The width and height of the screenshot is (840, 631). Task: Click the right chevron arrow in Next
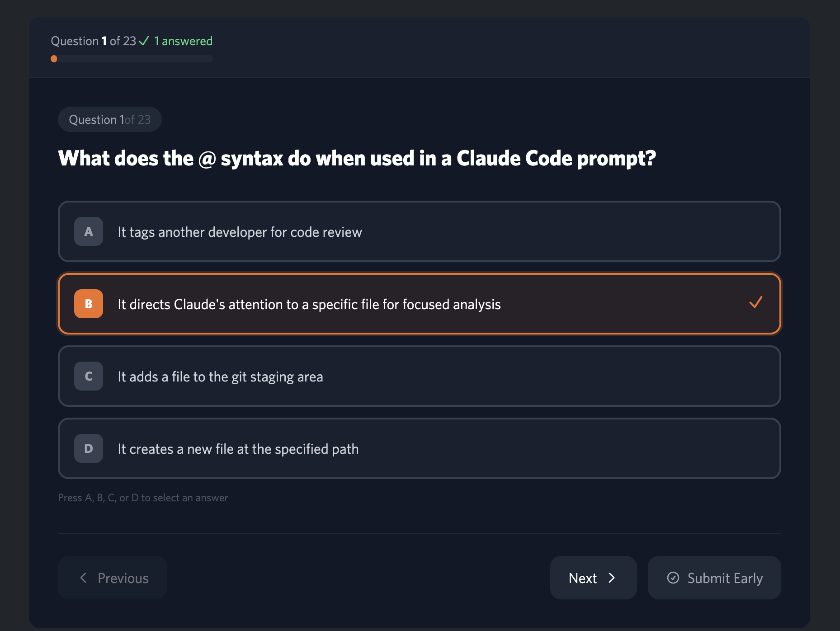(612, 578)
